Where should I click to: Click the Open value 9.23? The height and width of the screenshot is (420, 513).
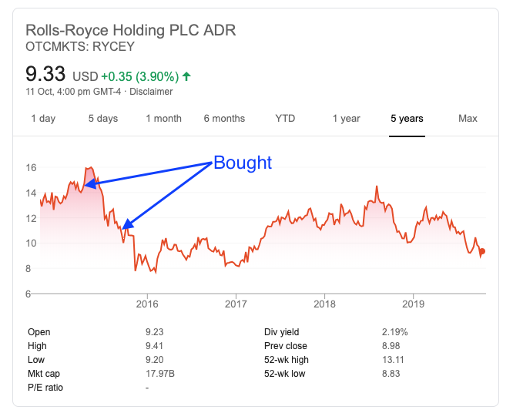click(154, 332)
